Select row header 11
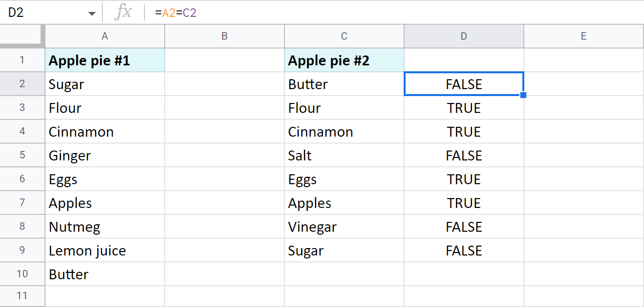Screen dimensions: 644x307 coord(22,296)
